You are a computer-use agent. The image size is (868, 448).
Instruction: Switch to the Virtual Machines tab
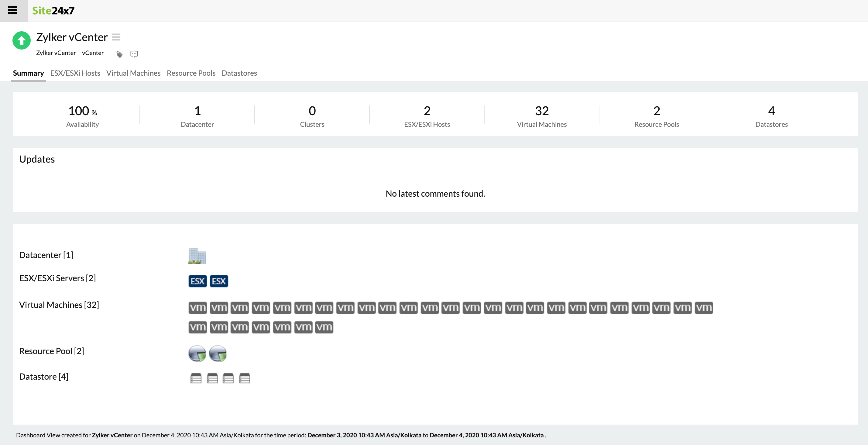point(133,73)
